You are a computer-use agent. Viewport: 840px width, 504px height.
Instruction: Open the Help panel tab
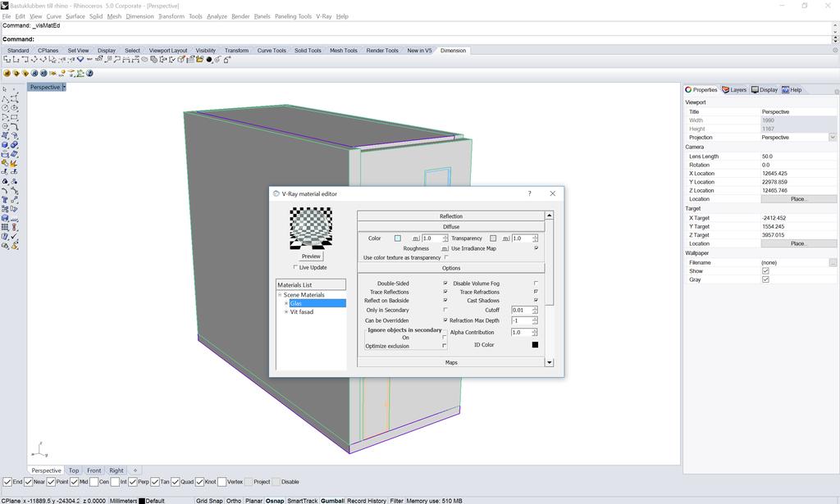coord(792,90)
